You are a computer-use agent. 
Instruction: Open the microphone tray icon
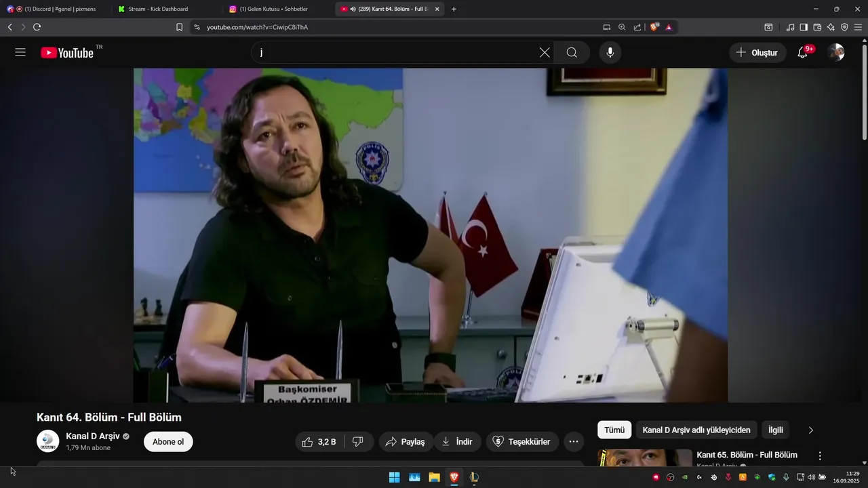pos(786,477)
